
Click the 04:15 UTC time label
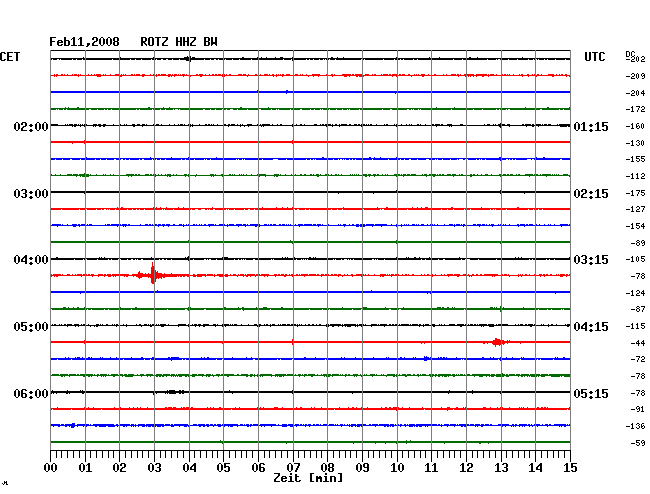pos(591,327)
